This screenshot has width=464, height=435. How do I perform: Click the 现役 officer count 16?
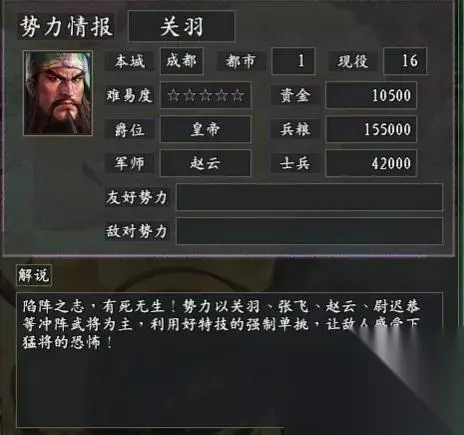(405, 61)
